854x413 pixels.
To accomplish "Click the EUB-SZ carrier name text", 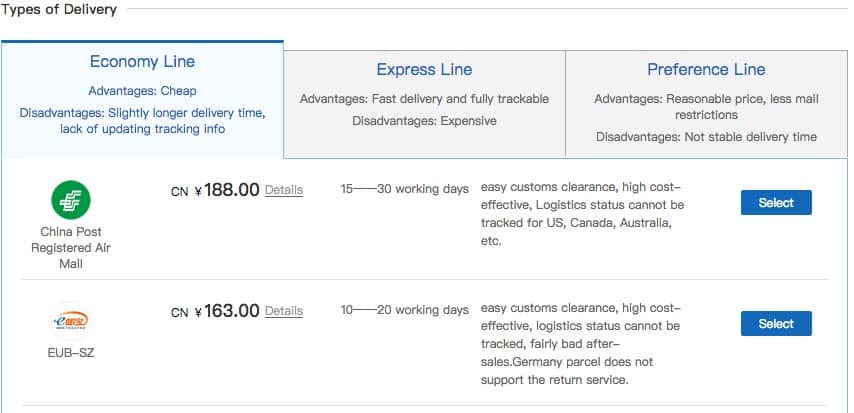I will point(71,353).
